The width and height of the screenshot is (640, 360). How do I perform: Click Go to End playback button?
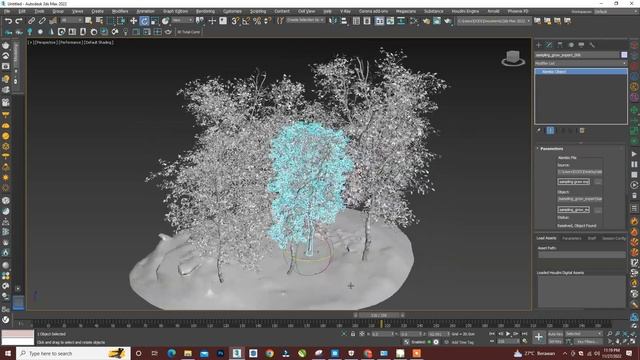tap(524, 334)
